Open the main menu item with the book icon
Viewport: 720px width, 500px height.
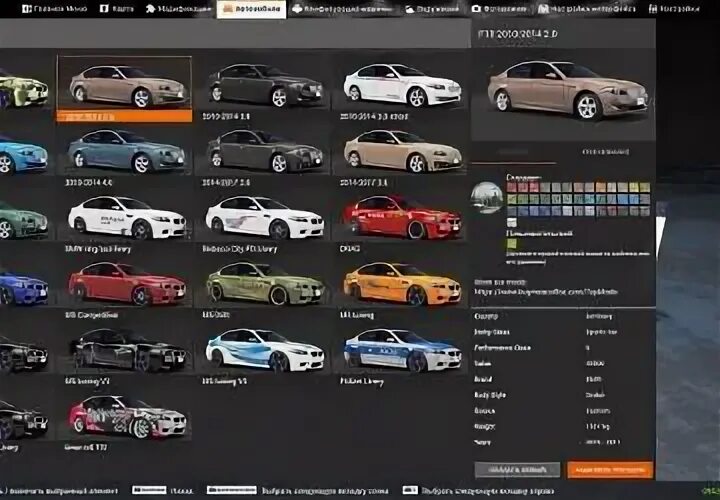[x=54, y=9]
